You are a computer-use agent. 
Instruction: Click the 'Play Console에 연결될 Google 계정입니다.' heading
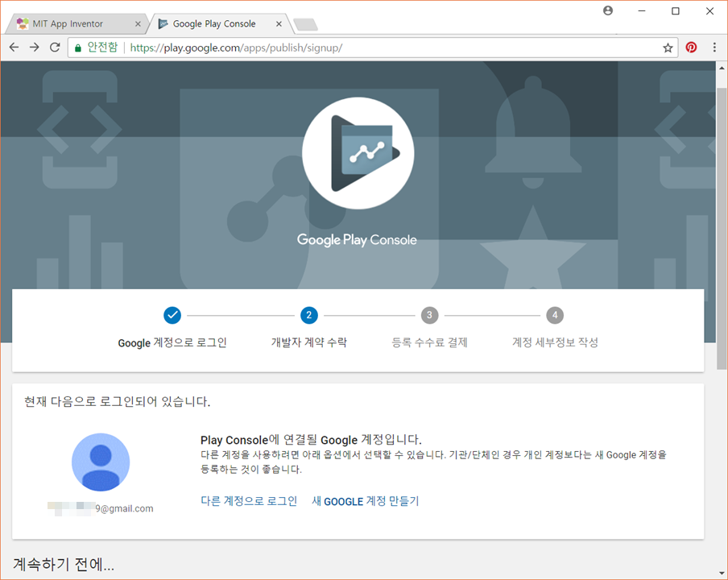[x=311, y=440]
